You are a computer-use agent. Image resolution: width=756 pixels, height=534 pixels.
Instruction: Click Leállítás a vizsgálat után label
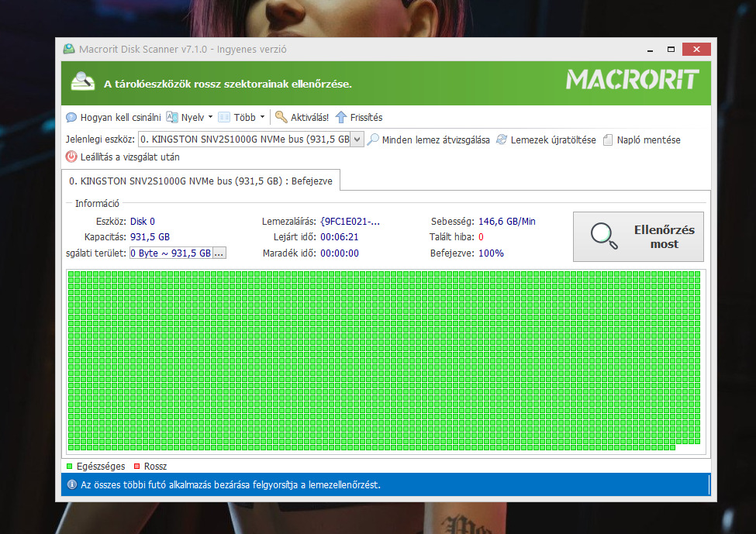(x=129, y=157)
